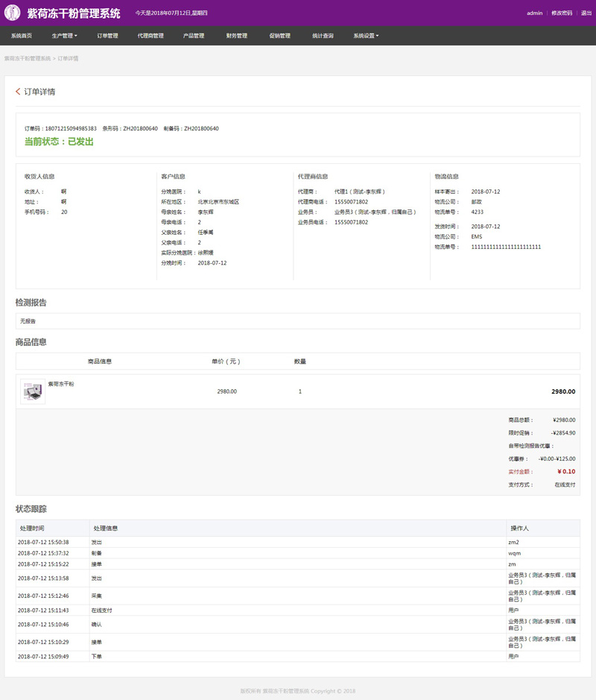Select 代理商管理 in the navigation bar
The height and width of the screenshot is (700, 596).
tap(150, 36)
